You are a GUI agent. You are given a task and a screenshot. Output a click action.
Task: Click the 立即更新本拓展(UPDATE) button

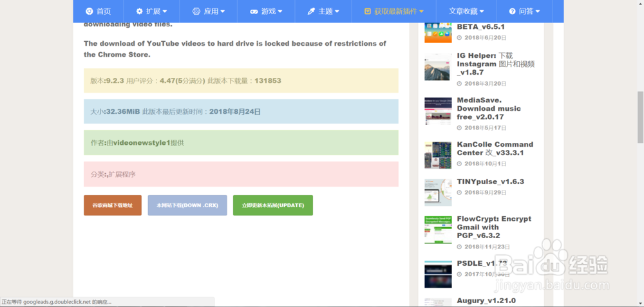coord(272,205)
